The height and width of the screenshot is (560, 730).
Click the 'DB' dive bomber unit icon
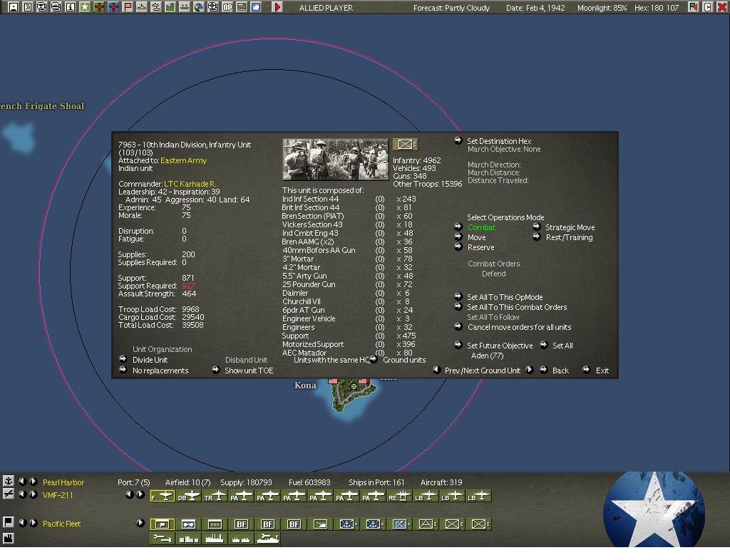pos(188,497)
